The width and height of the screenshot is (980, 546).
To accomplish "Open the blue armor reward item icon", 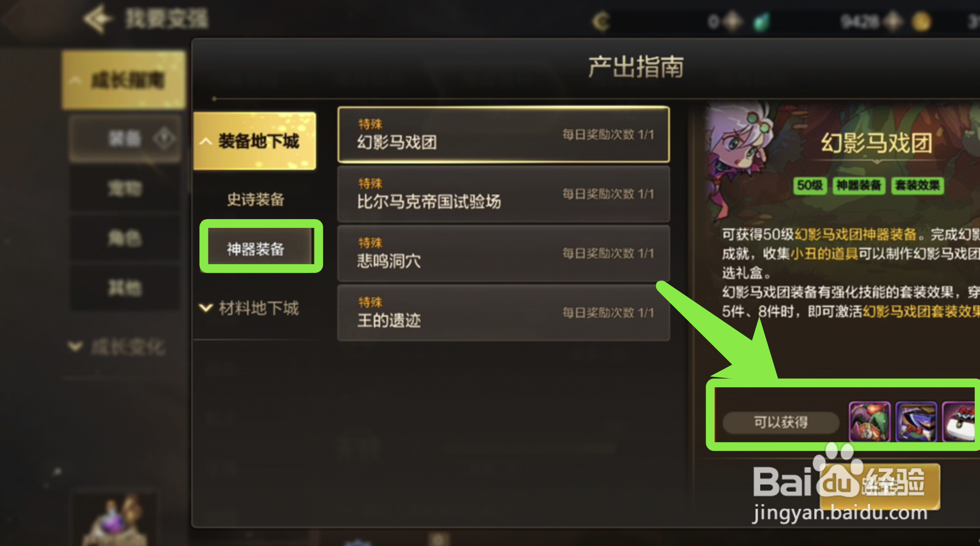I will [x=916, y=422].
